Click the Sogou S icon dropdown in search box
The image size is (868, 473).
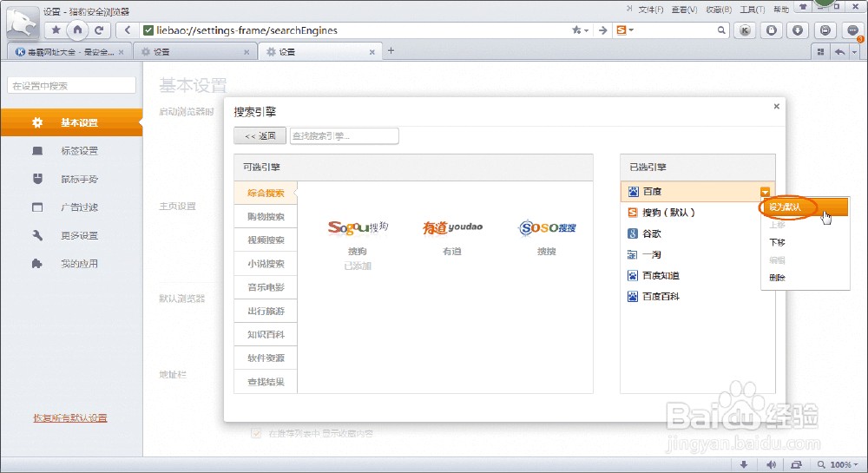(625, 30)
